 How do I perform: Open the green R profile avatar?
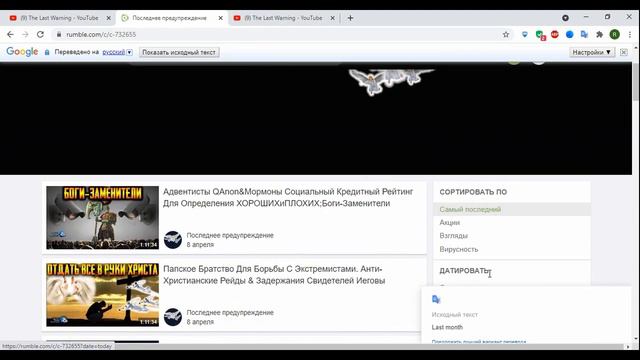click(615, 35)
